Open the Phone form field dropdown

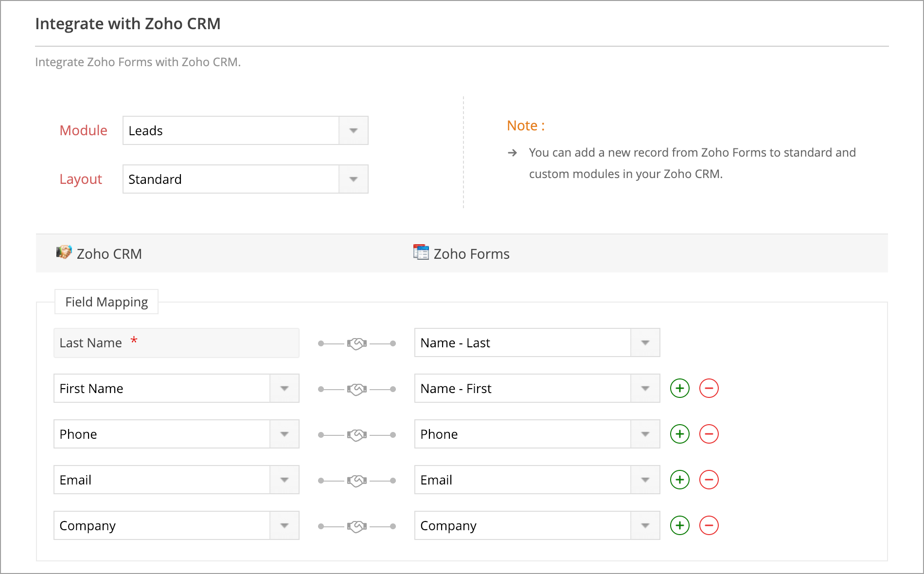(537, 434)
